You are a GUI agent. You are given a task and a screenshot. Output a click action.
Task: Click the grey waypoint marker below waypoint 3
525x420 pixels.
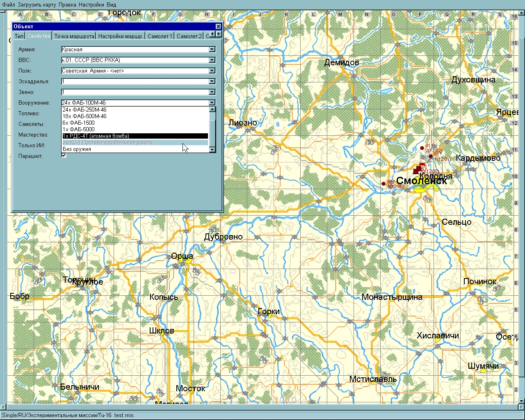pos(394,194)
